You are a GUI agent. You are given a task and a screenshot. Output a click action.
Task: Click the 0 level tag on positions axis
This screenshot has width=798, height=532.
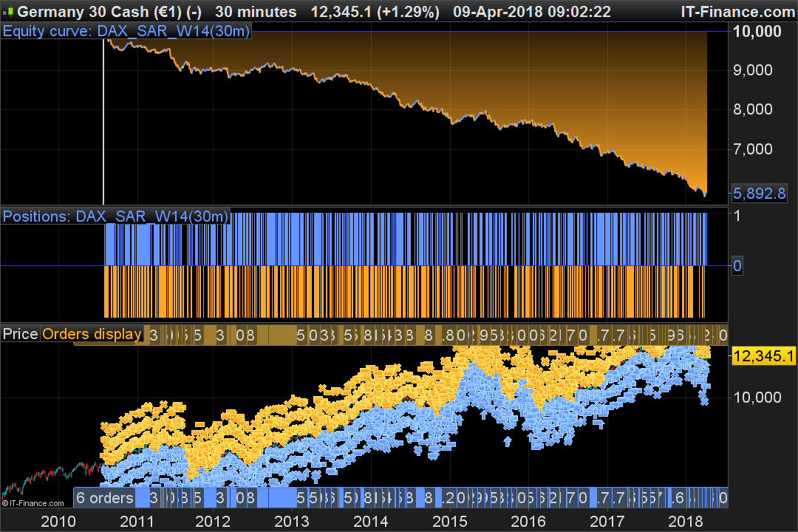click(x=737, y=265)
